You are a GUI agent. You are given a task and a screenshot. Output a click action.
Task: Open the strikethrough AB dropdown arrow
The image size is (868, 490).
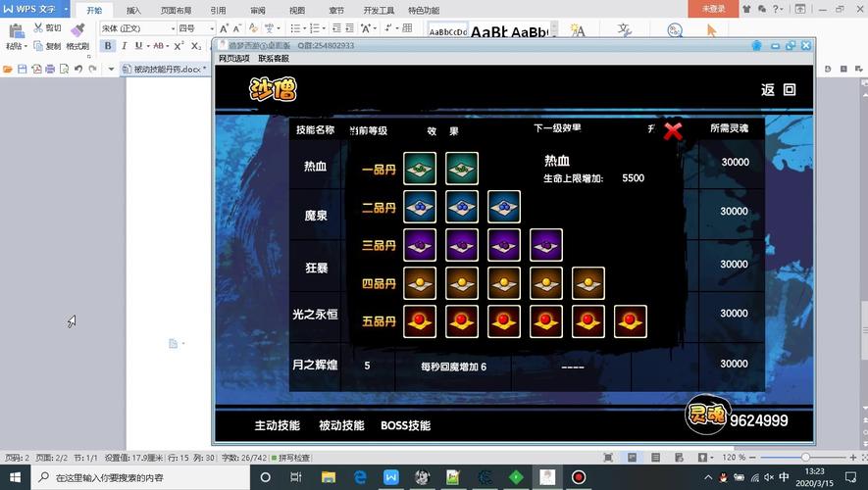point(167,46)
